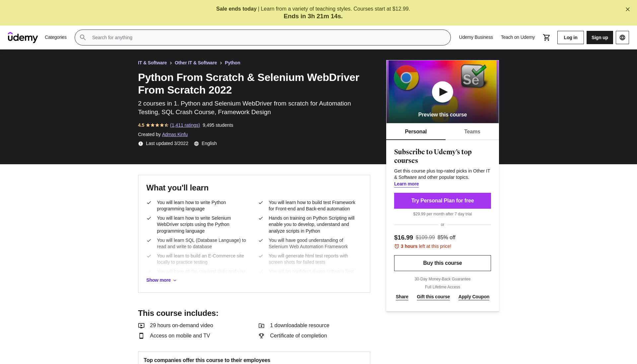Open the Apply Coupon link
637x364 pixels.
474,297
